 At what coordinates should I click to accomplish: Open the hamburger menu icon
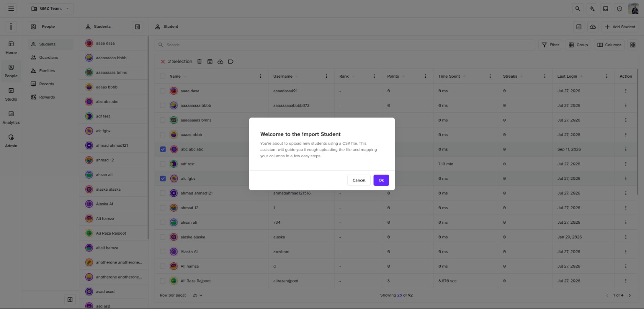pyautogui.click(x=11, y=8)
